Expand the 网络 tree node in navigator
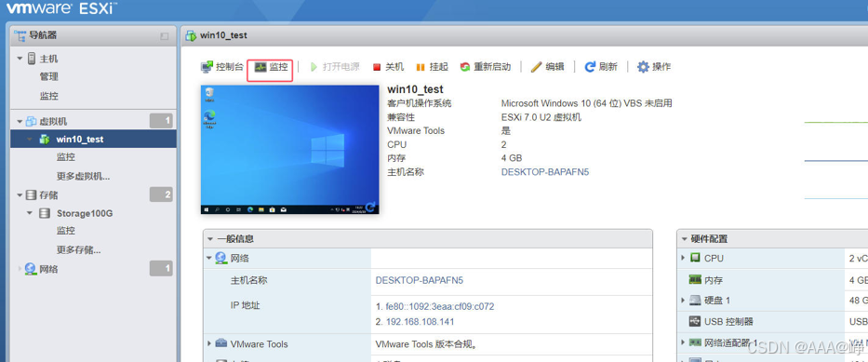868x362 pixels. click(x=20, y=269)
